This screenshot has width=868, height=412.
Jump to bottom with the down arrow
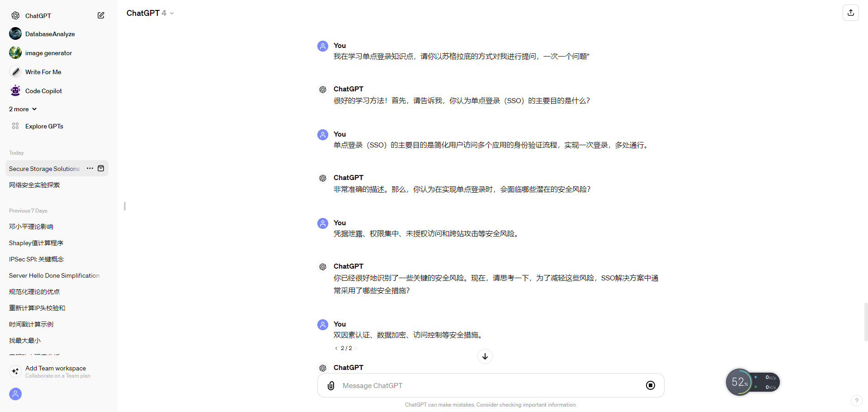coord(485,356)
